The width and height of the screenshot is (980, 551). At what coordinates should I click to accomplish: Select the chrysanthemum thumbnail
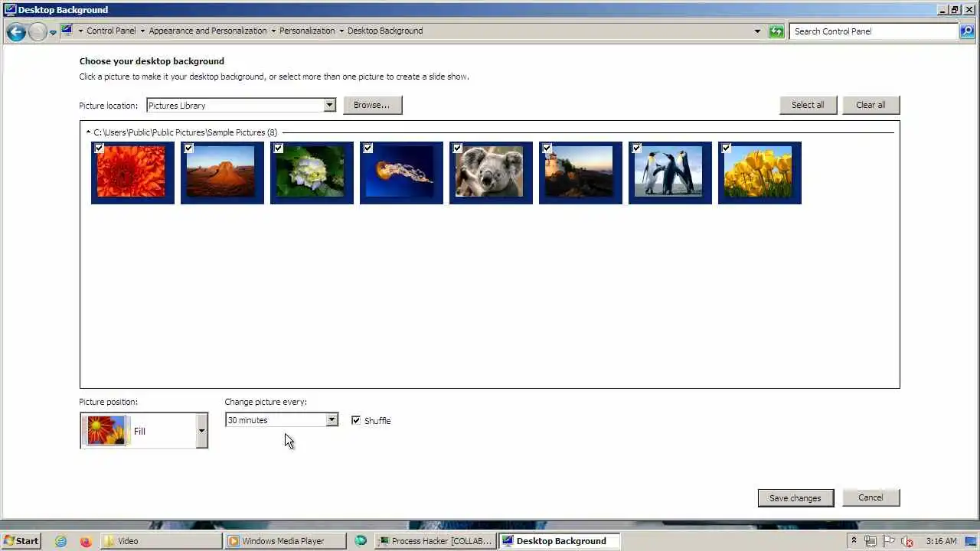pyautogui.click(x=132, y=173)
